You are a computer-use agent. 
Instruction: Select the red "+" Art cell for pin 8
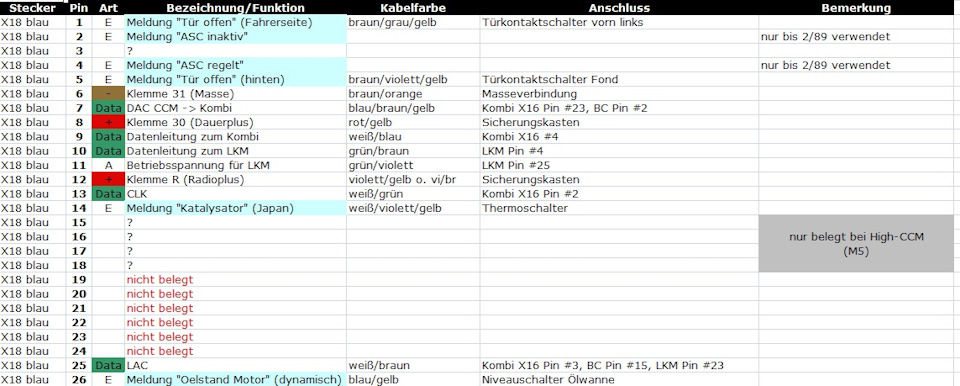108,123
